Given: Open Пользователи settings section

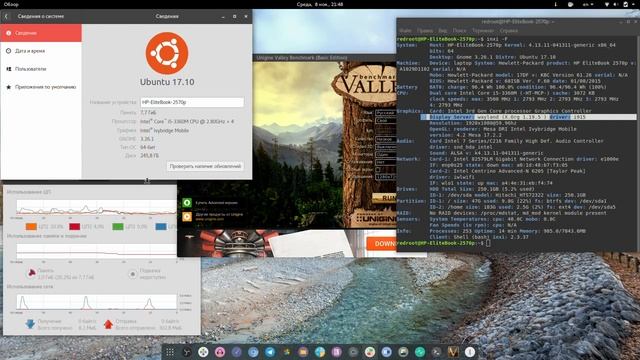Looking at the screenshot, I should [x=41, y=69].
